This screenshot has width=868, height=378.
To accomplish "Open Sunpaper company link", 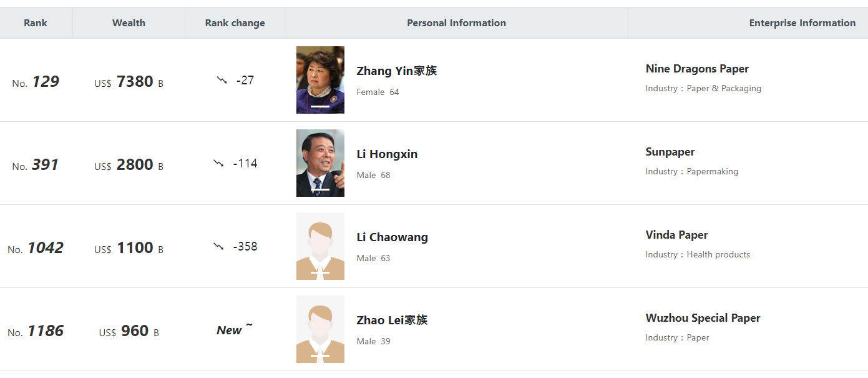I will pos(670,152).
